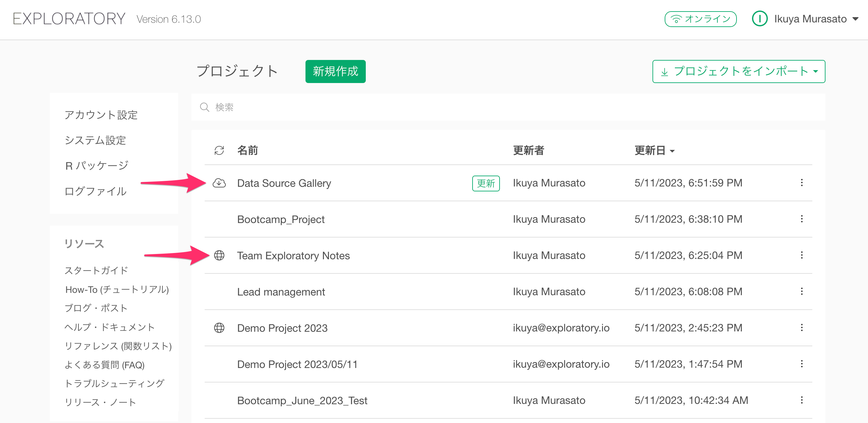
Task: Open アカウント設定 in the sidebar
Action: click(101, 115)
